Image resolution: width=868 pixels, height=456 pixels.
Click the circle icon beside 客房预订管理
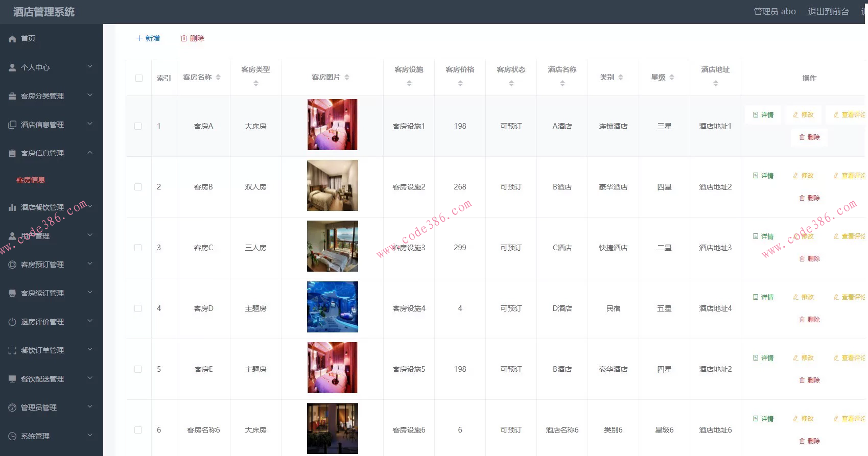pyautogui.click(x=12, y=265)
